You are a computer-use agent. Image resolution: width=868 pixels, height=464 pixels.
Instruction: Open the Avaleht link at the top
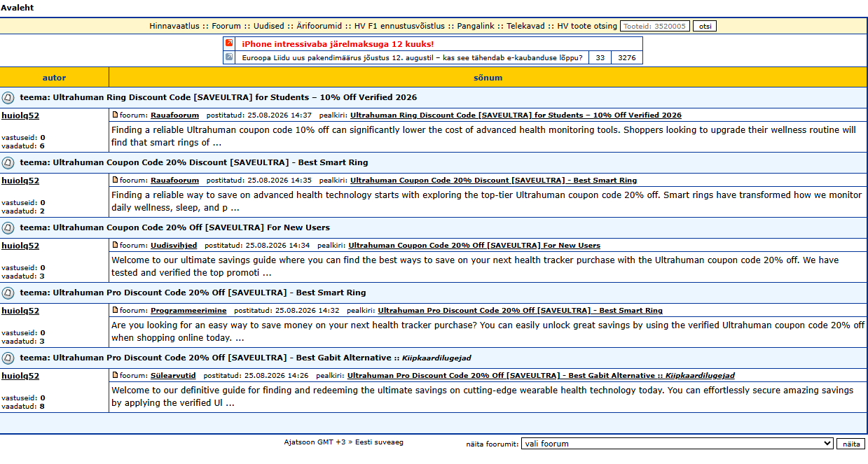[x=17, y=8]
